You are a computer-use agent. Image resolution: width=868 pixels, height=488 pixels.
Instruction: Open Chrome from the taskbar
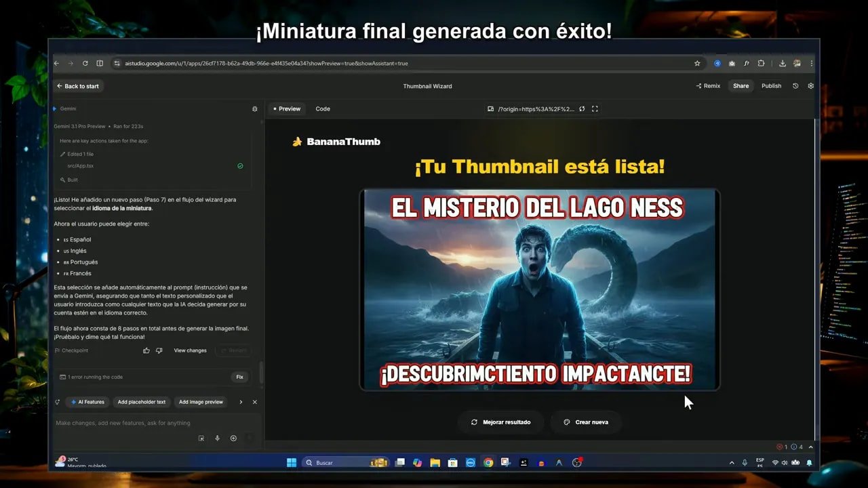[x=488, y=463]
